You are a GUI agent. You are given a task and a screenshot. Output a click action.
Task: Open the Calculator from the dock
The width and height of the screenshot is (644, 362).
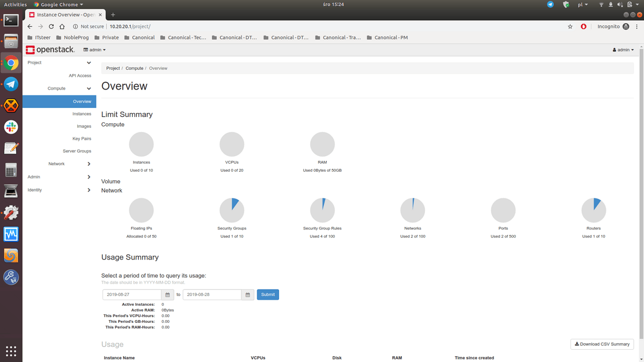[11, 169]
